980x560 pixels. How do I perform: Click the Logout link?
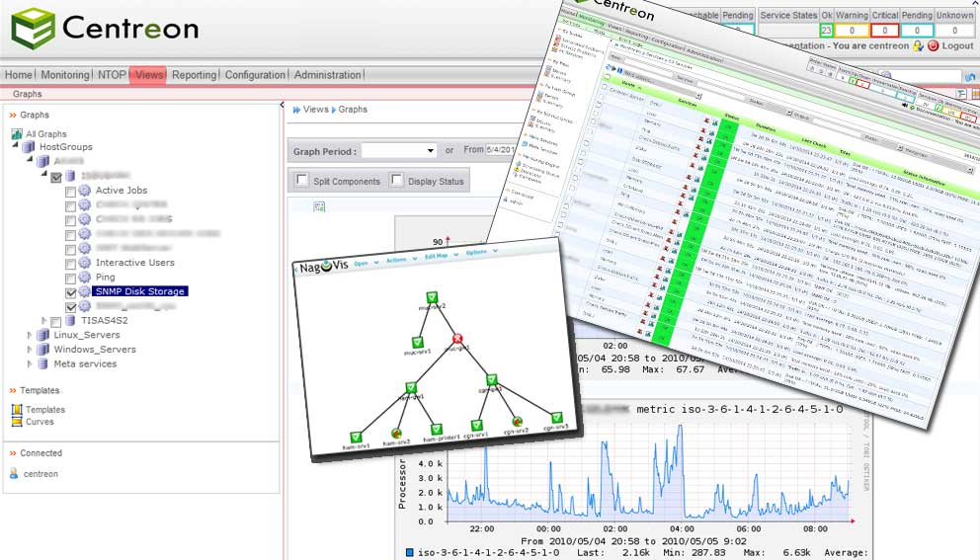point(957,45)
